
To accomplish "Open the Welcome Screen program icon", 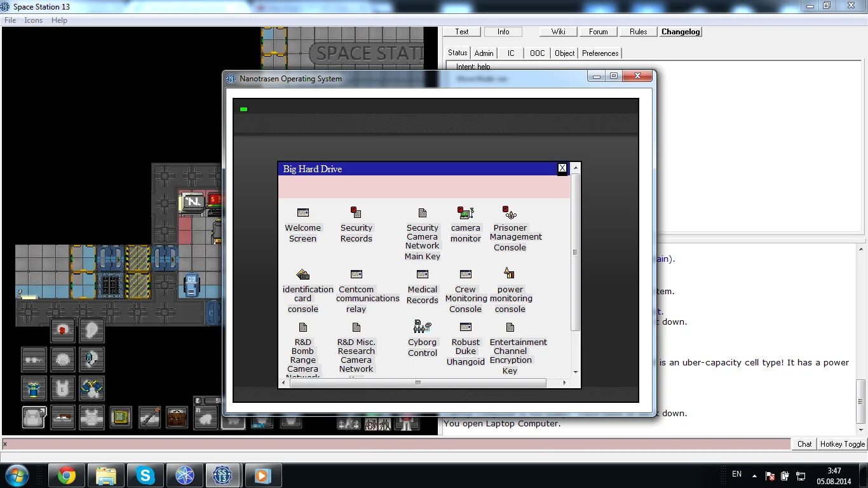I will click(x=302, y=213).
